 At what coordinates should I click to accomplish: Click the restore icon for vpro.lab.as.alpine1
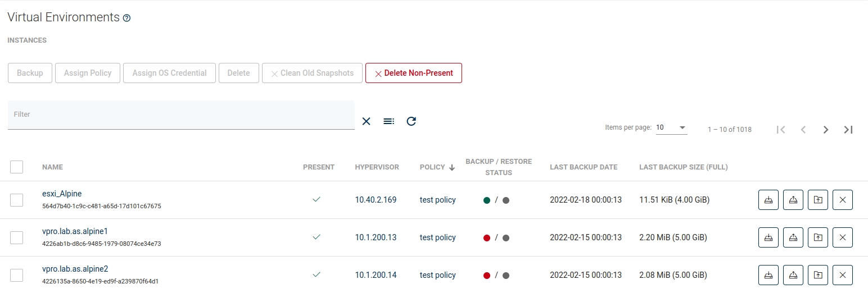(793, 237)
